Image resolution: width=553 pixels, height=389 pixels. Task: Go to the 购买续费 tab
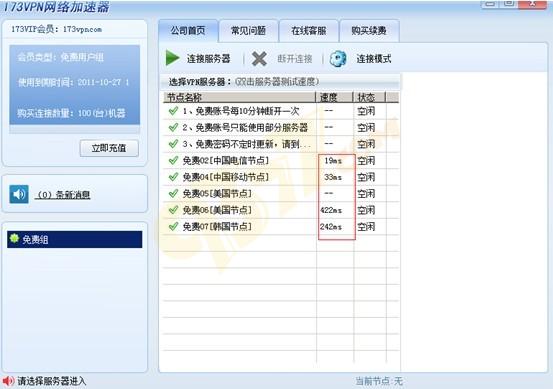(x=369, y=31)
